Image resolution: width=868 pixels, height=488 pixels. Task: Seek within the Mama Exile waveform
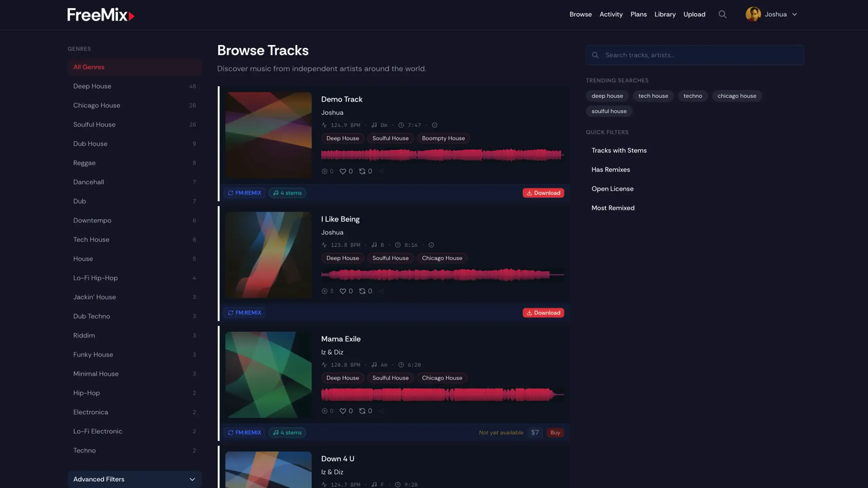point(442,394)
